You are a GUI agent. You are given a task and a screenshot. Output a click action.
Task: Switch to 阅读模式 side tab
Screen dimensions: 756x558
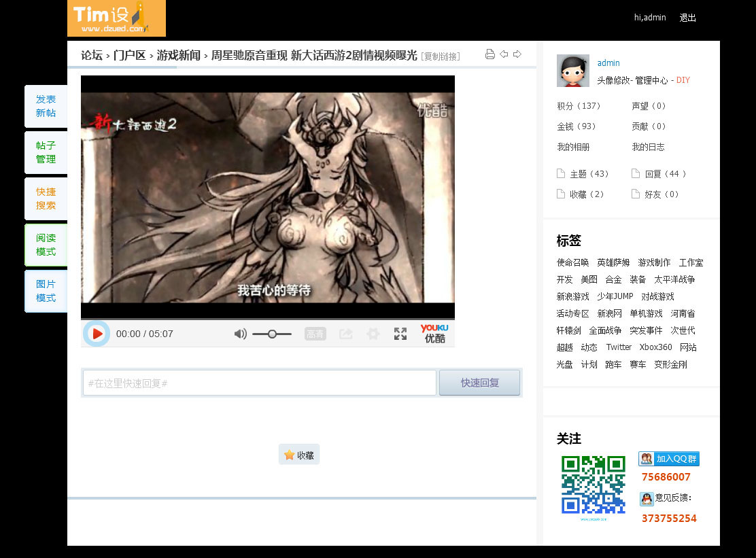[x=46, y=245]
